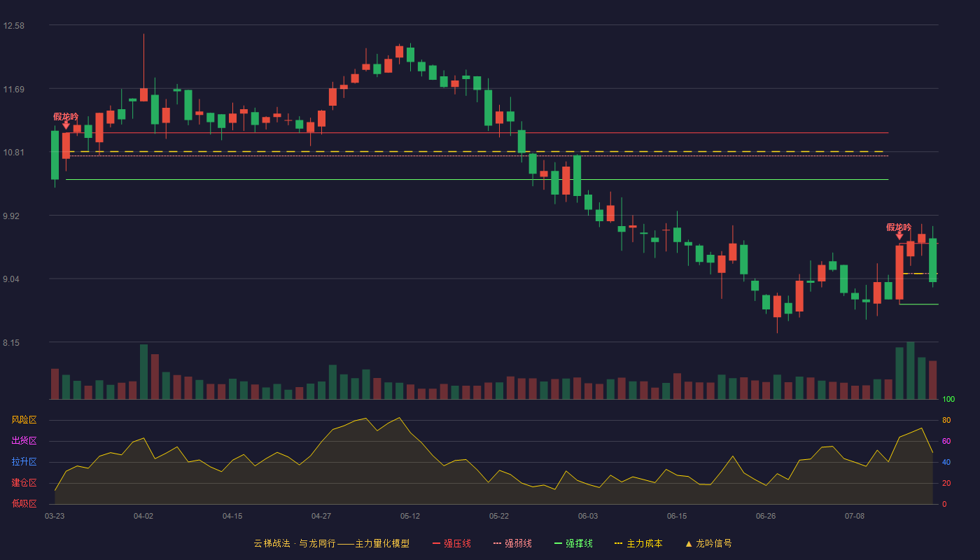This screenshot has width=980, height=560.
Task: Select the 拉升区 zone label
Action: click(x=24, y=462)
